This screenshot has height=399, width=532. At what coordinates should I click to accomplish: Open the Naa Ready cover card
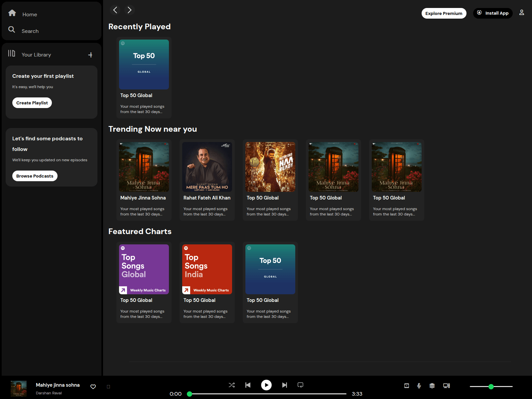(270, 180)
